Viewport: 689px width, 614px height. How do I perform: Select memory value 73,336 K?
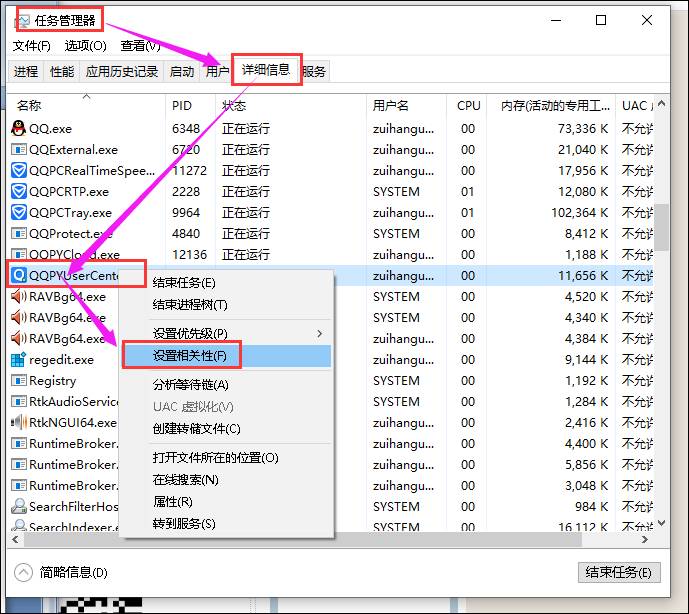583,128
